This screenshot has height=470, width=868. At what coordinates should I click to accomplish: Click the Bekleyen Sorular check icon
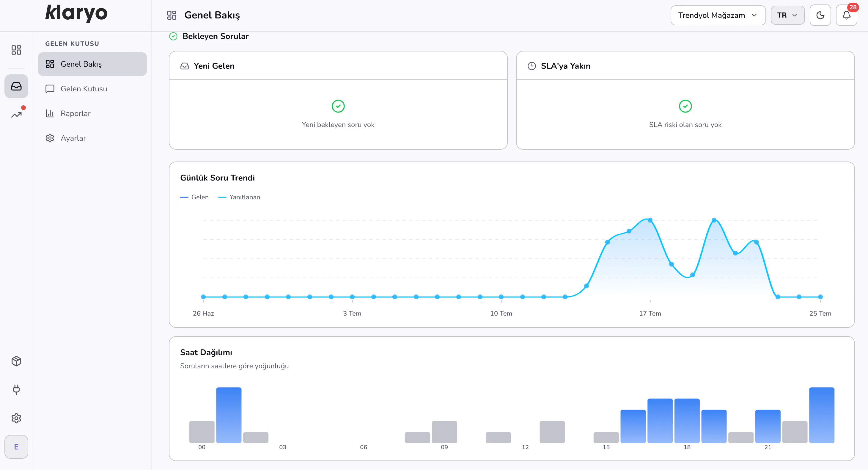(x=173, y=36)
